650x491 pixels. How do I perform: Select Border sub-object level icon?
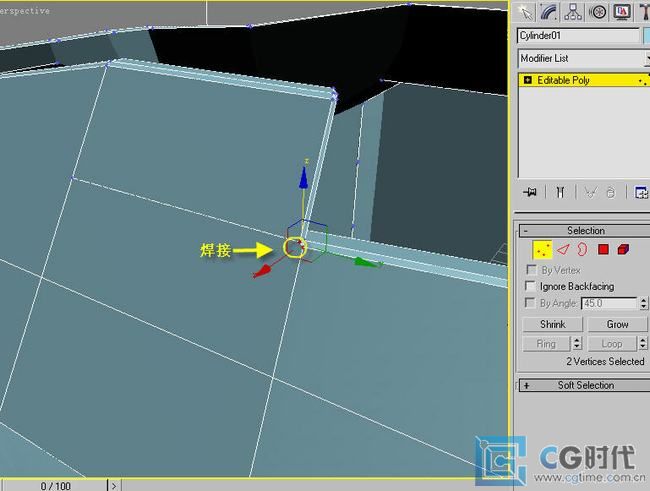[582, 250]
